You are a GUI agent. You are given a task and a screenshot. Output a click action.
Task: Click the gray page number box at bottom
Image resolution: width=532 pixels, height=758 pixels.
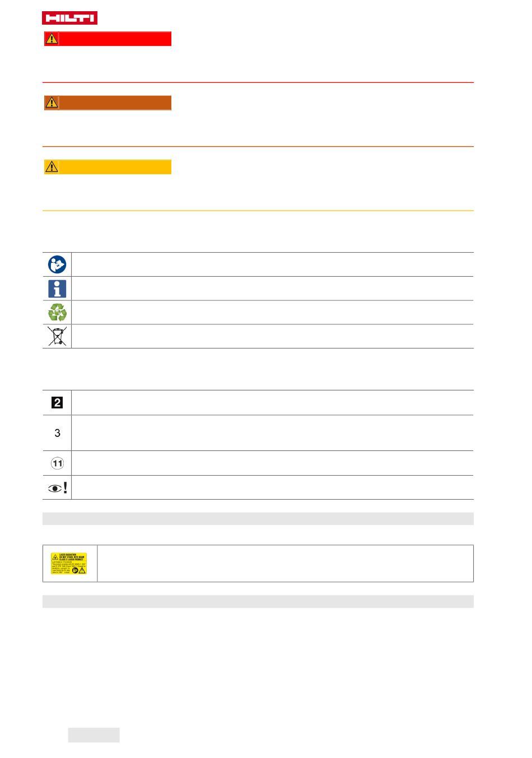click(x=94, y=735)
